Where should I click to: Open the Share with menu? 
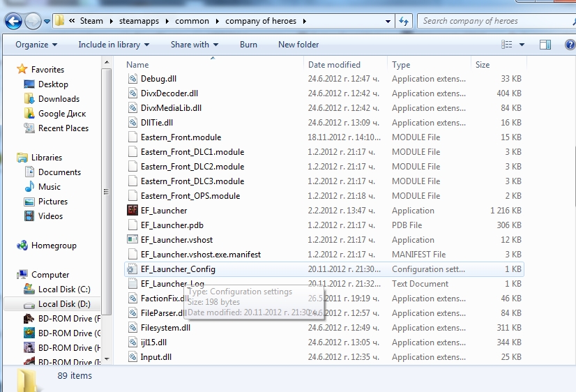click(195, 45)
